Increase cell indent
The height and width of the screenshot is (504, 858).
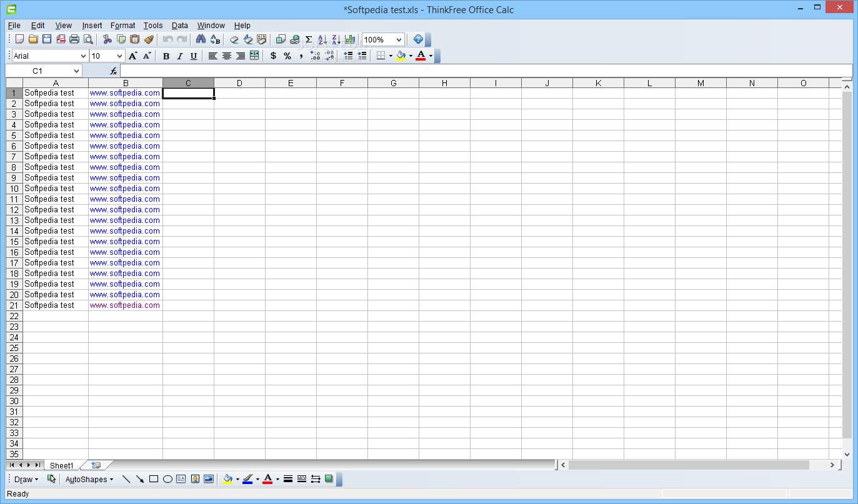pos(362,56)
